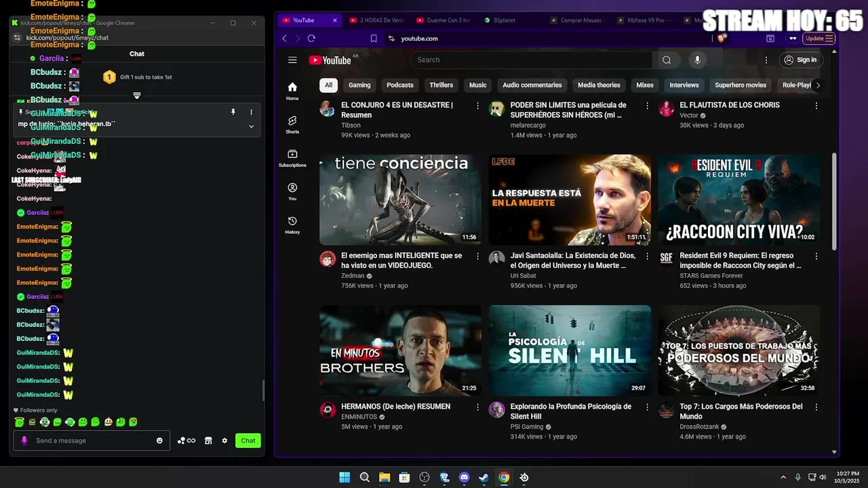
Task: Click the green Chat send button
Action: [x=248, y=441]
